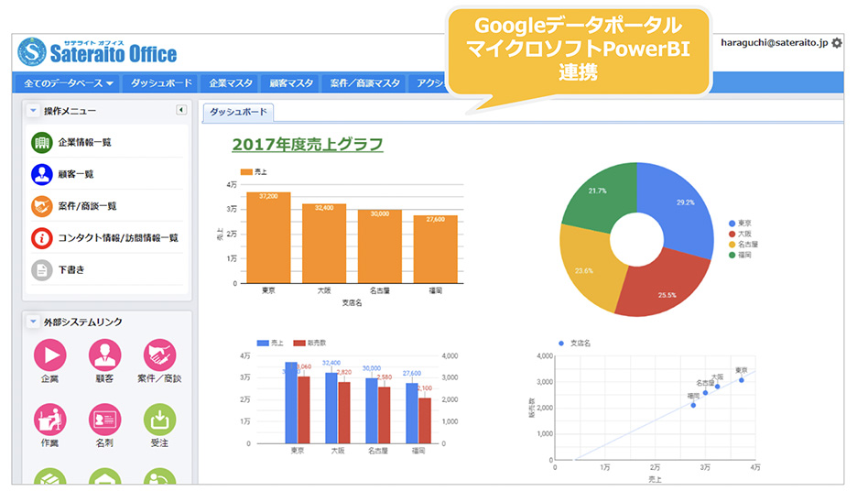Click the orange 案件/商談一覧 handshake icon
This screenshot has height=502, width=868.
tap(41, 206)
